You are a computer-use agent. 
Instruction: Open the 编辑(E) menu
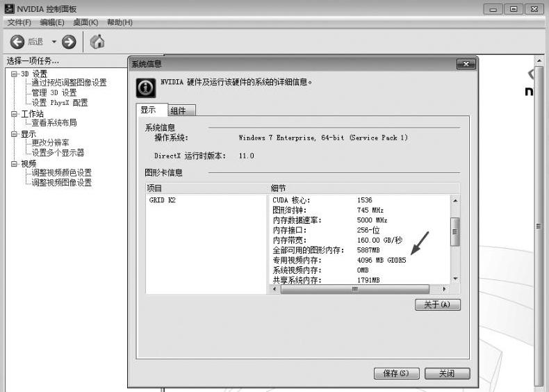point(52,22)
